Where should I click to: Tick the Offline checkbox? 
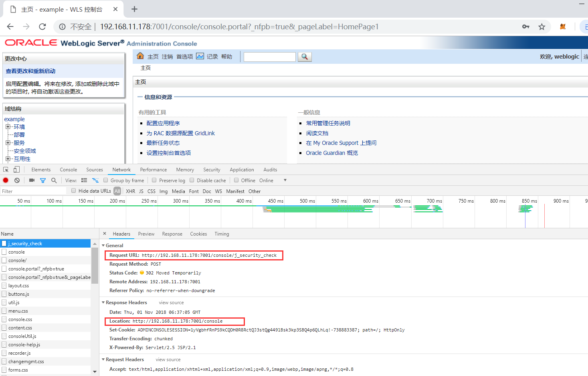pyautogui.click(x=236, y=180)
